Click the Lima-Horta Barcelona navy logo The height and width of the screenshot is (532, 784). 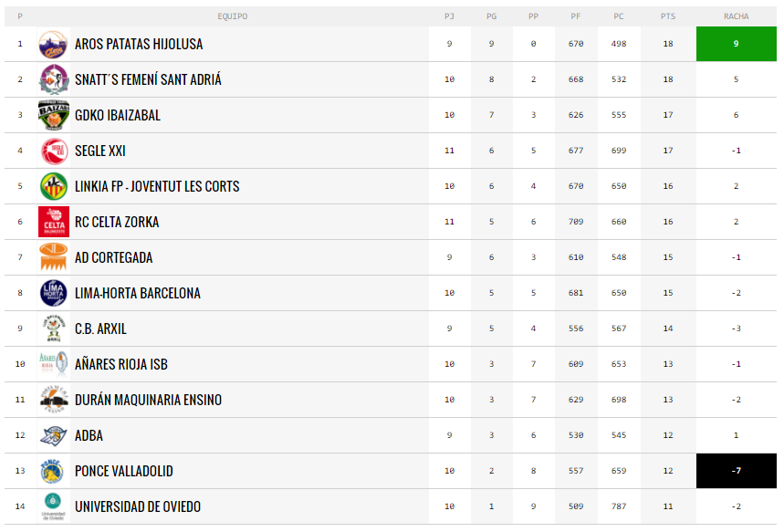(54, 293)
